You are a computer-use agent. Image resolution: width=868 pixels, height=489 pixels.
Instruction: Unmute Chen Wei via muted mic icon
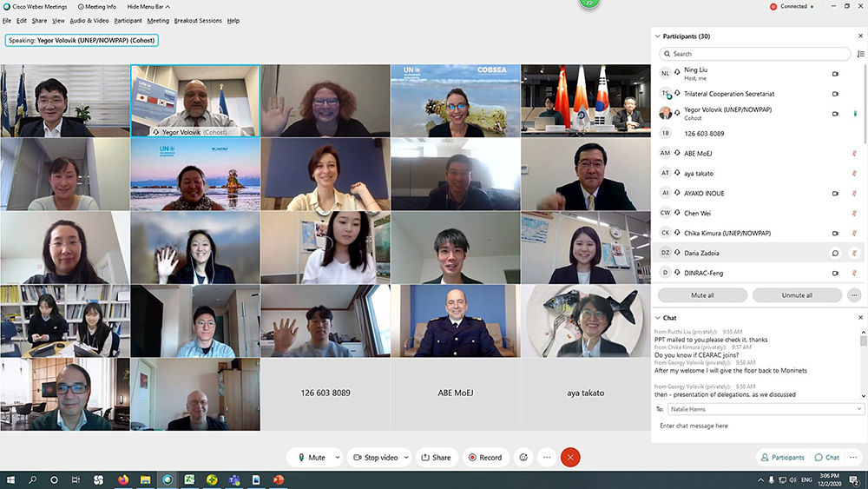click(x=854, y=213)
